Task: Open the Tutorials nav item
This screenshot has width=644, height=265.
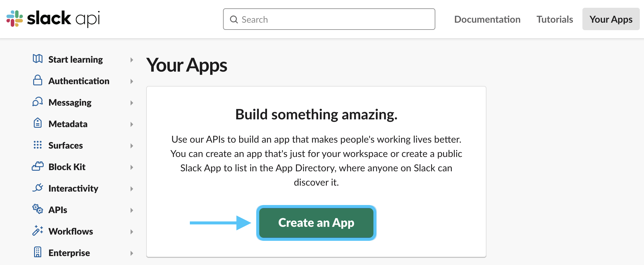Action: (555, 19)
